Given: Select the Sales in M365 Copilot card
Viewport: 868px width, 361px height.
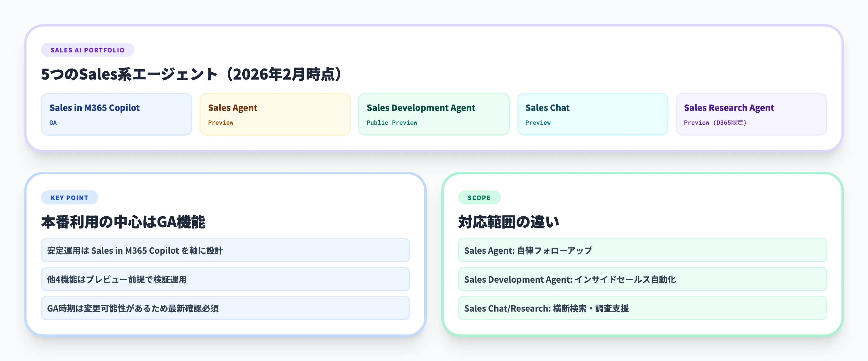Looking at the screenshot, I should click(x=116, y=115).
